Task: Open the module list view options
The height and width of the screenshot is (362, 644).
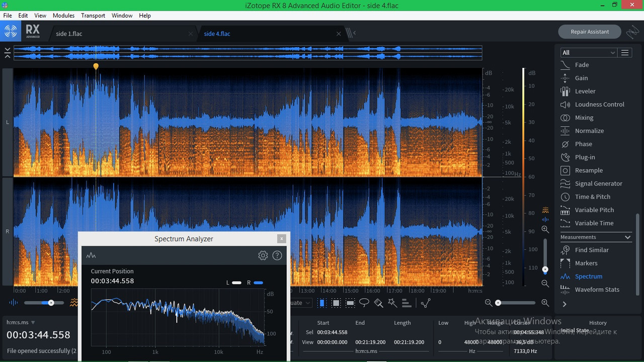Action: 625,52
